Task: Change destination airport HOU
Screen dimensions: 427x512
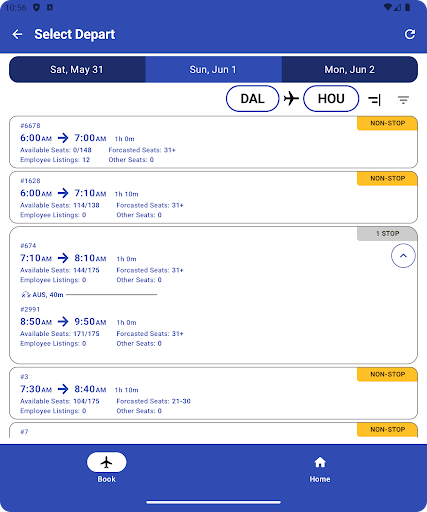Action: (x=331, y=99)
